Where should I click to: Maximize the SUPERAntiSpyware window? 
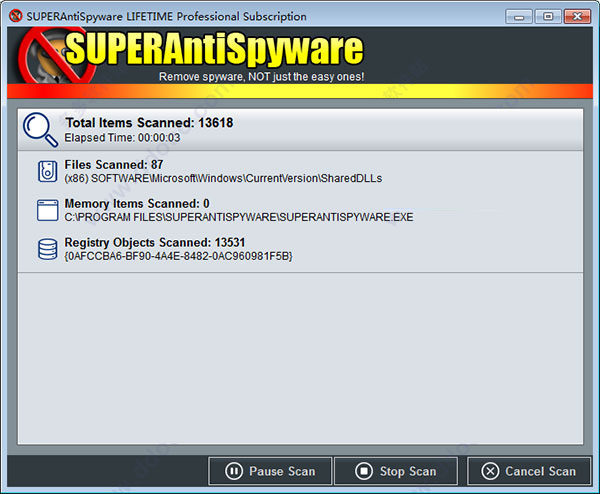click(548, 17)
